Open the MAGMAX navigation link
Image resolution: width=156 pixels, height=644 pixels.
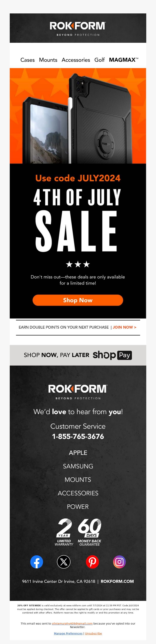click(124, 60)
